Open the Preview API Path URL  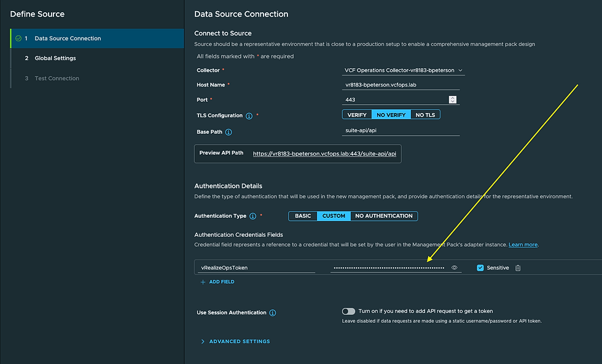324,153
